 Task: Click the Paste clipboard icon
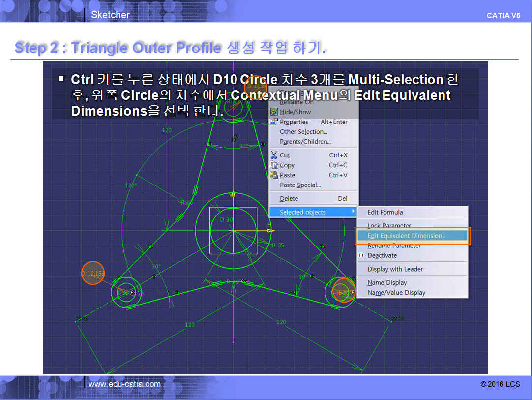click(x=274, y=175)
